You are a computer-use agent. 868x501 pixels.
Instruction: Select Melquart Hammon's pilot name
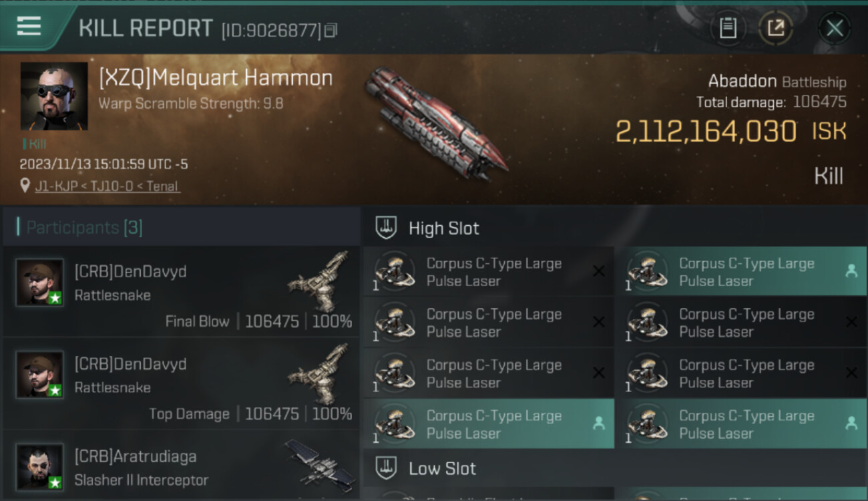pyautogui.click(x=216, y=78)
